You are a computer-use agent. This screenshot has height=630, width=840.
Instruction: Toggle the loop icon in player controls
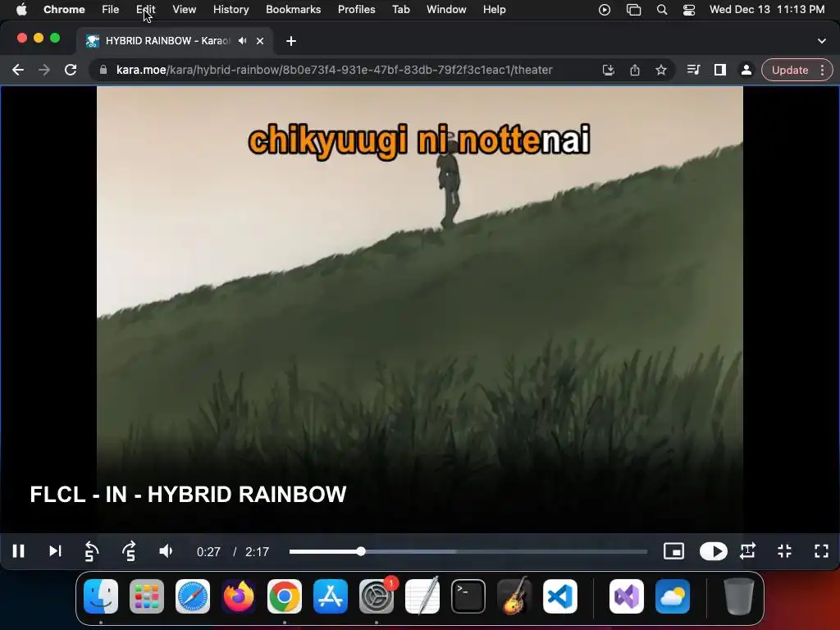[748, 551]
